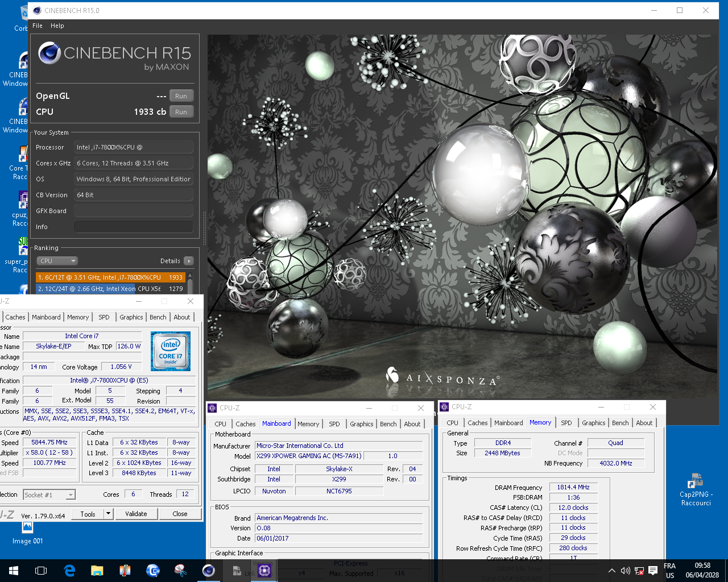Open the volume control in system tray

[625, 571]
